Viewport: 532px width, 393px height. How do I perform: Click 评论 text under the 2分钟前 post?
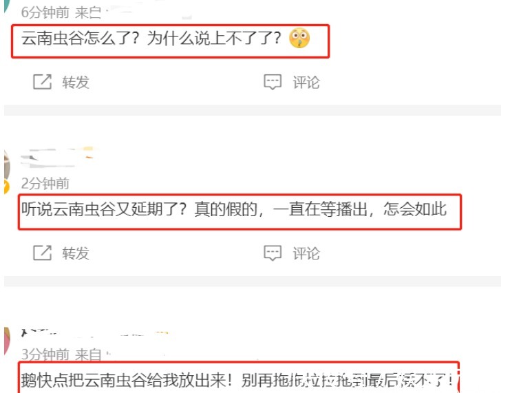tap(306, 253)
